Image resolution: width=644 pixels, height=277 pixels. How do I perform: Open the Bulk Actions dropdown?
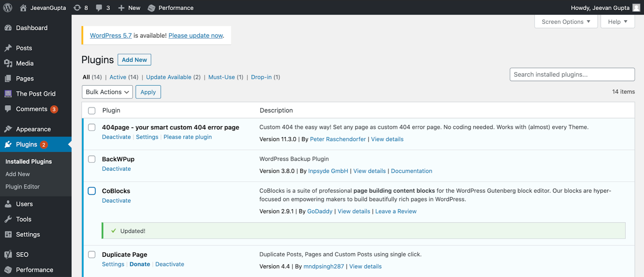107,92
